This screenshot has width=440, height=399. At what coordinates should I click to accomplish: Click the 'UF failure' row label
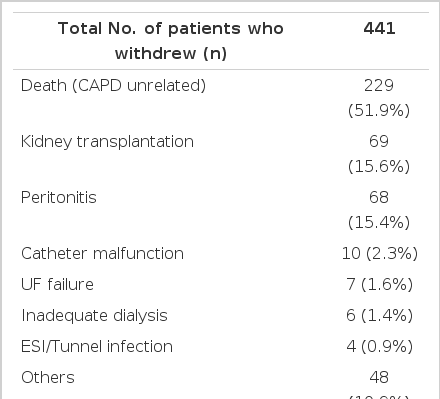click(x=57, y=284)
